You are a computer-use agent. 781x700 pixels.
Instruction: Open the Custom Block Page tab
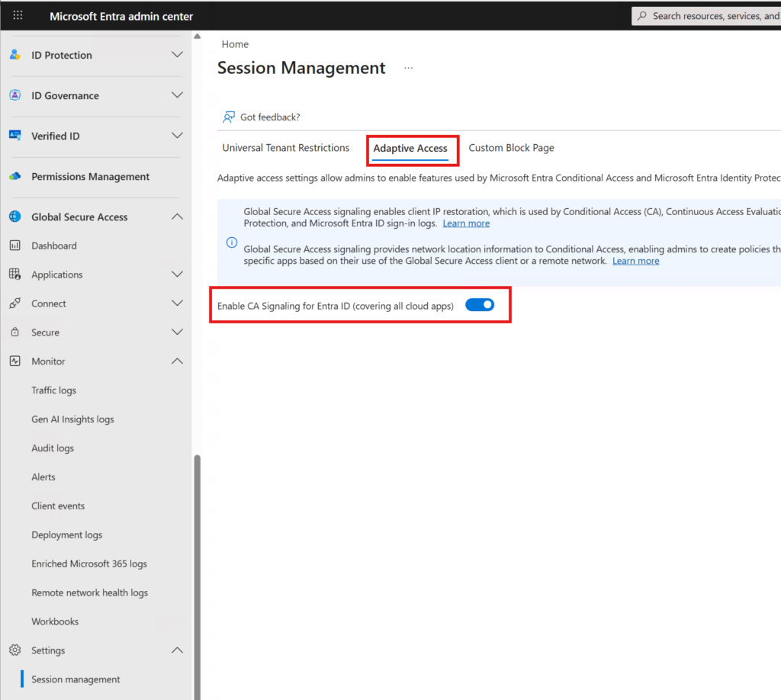(511, 148)
